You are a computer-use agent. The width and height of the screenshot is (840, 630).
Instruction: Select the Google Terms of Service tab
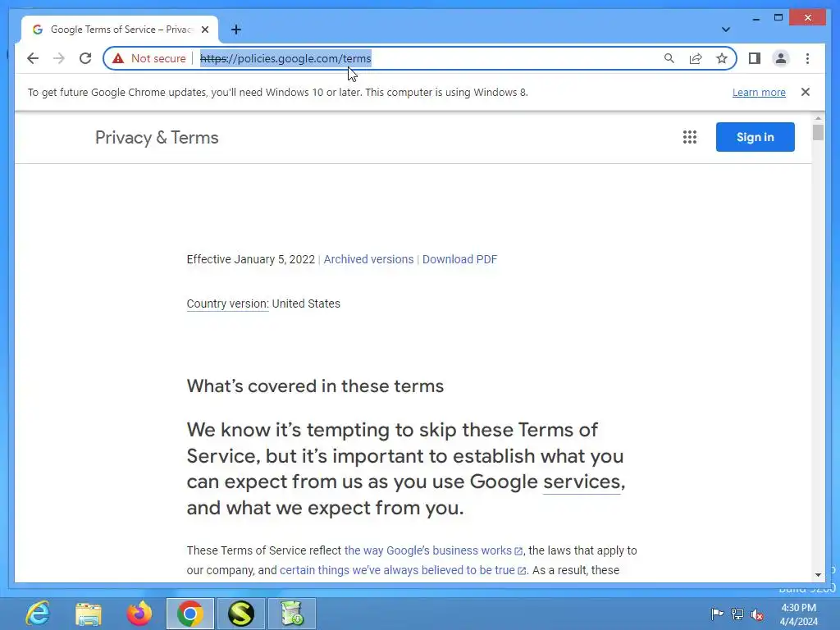120,30
